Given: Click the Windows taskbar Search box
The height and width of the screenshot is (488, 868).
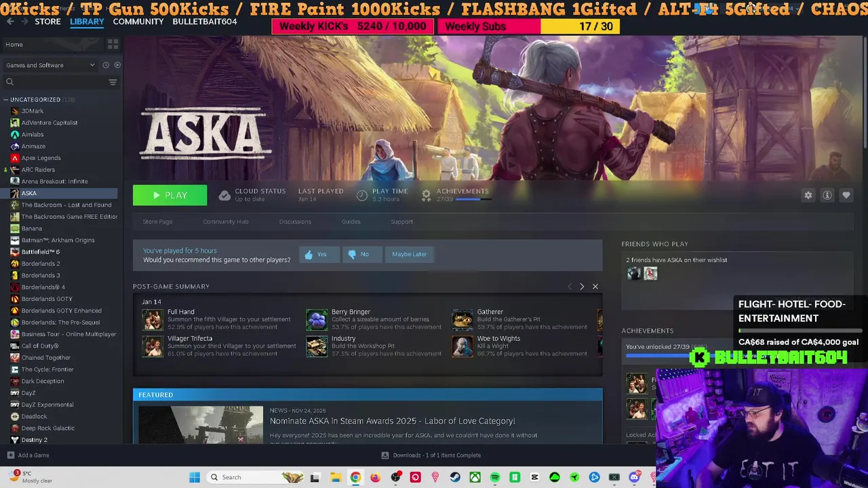Looking at the screenshot, I should pos(254,477).
